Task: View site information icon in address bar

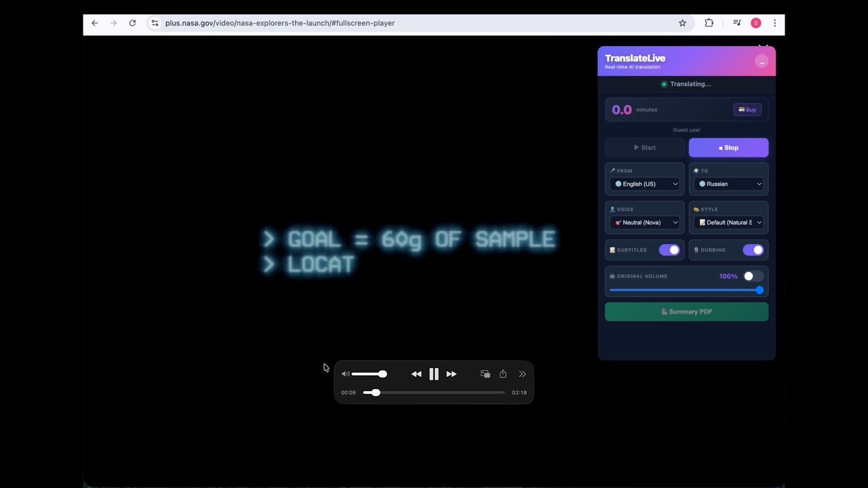Action: click(155, 23)
